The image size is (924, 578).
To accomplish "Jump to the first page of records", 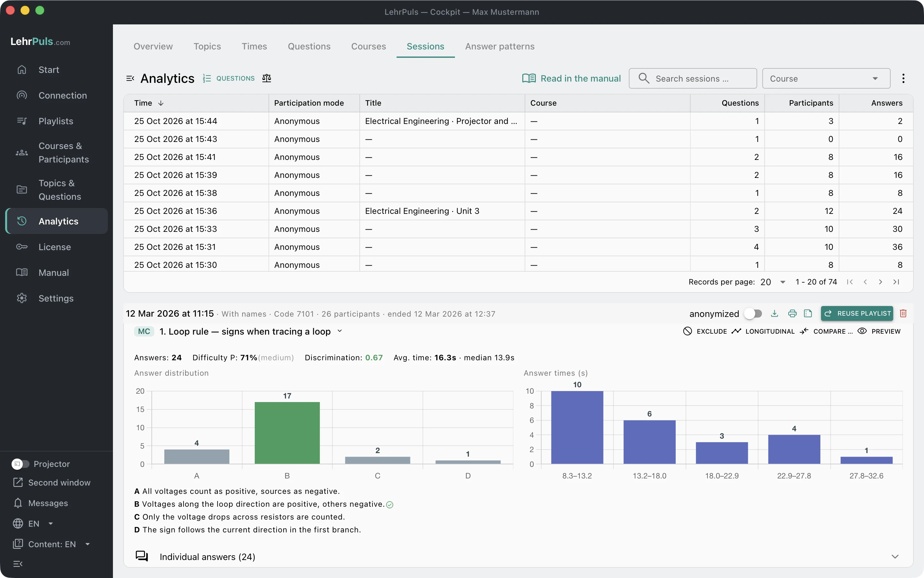I will point(850,282).
